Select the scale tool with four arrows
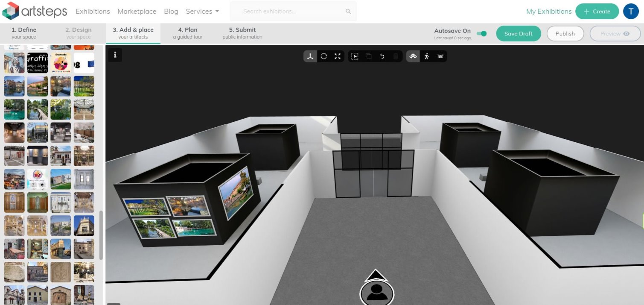 point(338,56)
